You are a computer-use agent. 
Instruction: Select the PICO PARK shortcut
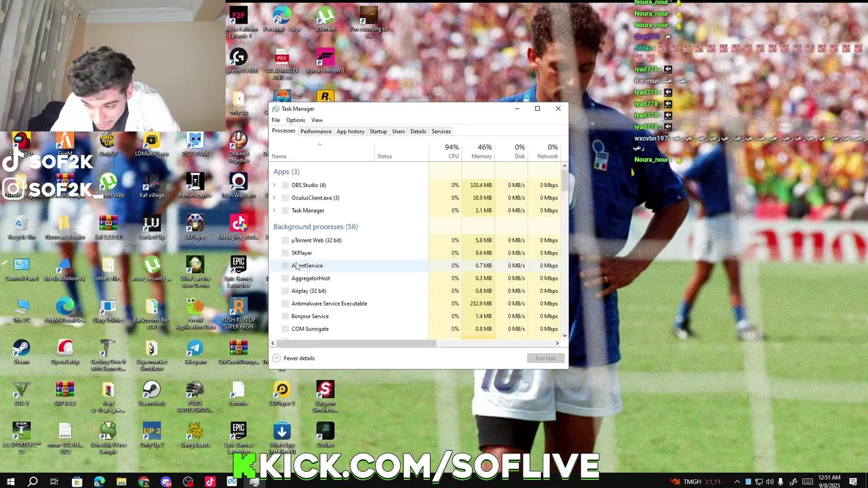[x=195, y=144]
